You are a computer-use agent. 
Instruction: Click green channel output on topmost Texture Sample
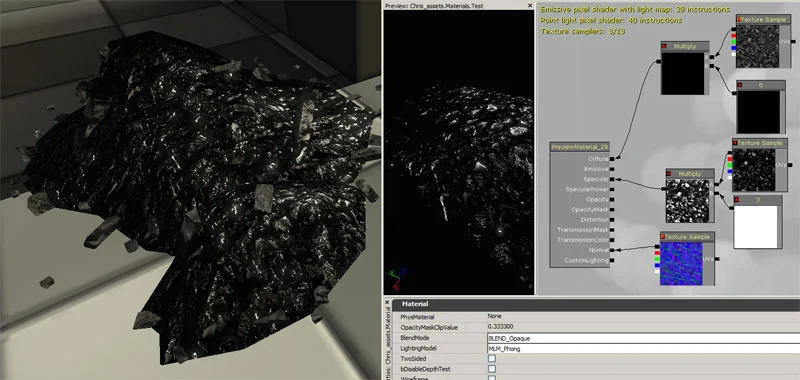pos(734,42)
